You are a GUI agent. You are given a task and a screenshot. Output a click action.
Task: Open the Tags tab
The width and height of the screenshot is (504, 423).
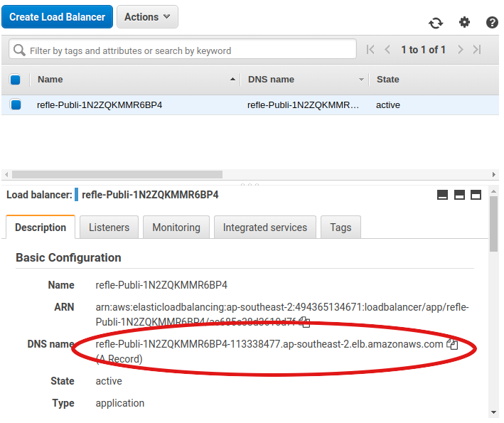point(341,227)
